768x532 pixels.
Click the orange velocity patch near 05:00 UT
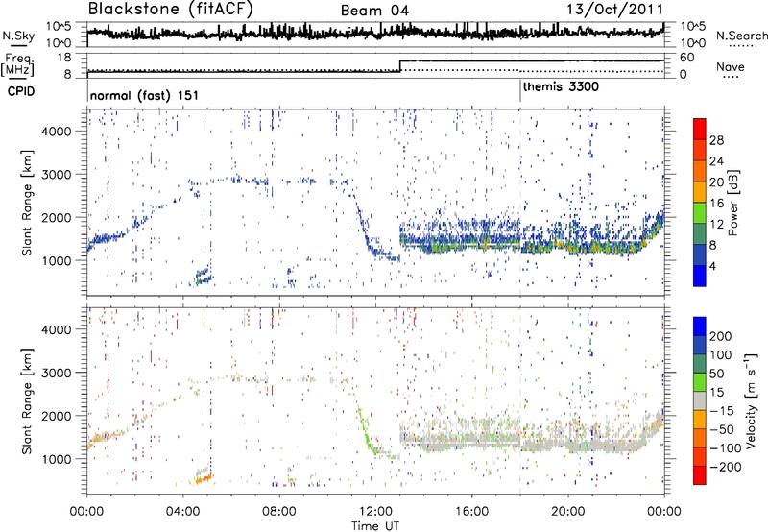point(204,479)
